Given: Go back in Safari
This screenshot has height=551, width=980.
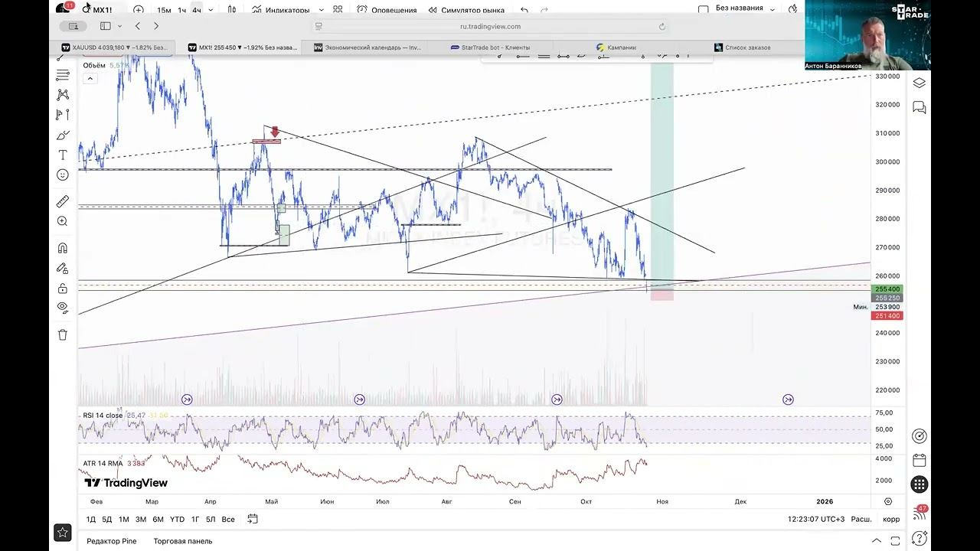Looking at the screenshot, I should [x=137, y=26].
